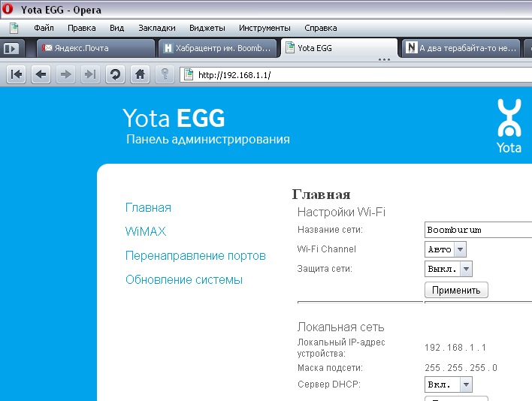Click the Панель администрирования subtitle

tap(208, 140)
